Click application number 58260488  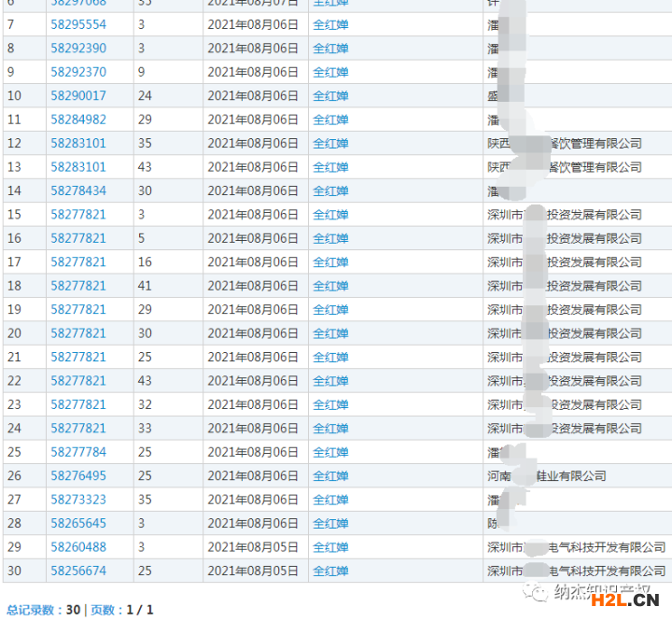click(78, 547)
